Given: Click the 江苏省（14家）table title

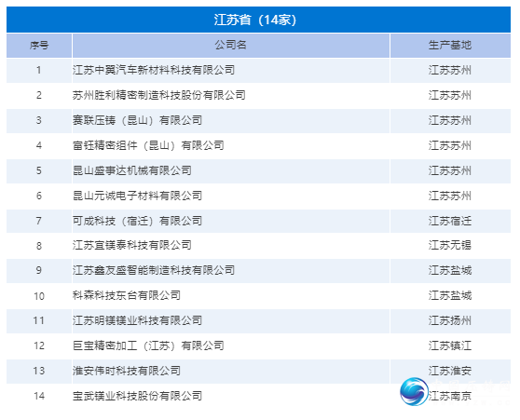Looking at the screenshot, I should [255, 20].
